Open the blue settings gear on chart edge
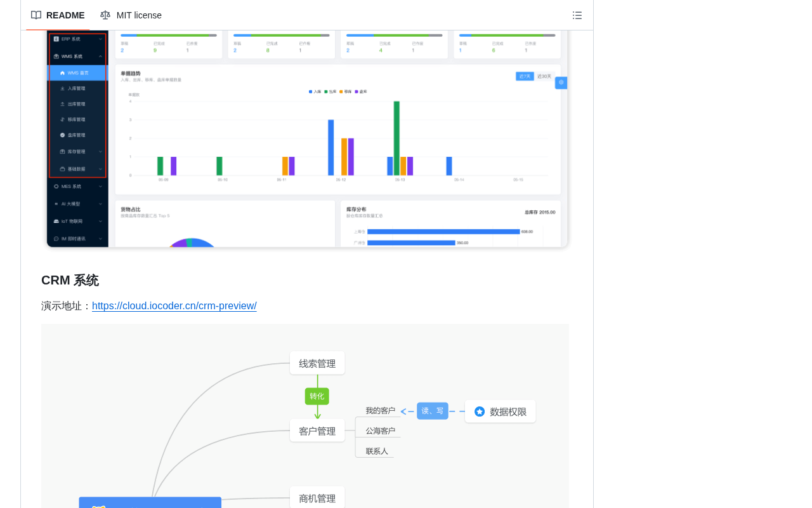Viewport: 812px width, 508px height. click(561, 83)
